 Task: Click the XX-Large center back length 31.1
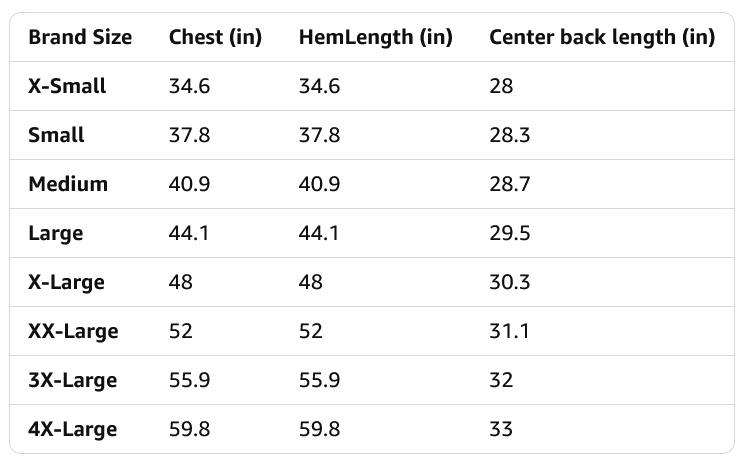pyautogui.click(x=509, y=331)
